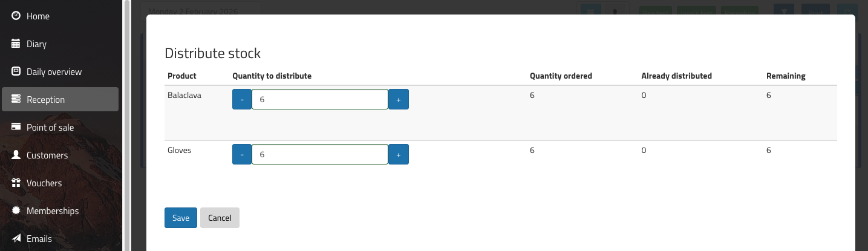868x251 pixels.
Task: Save the stock distribution
Action: click(x=180, y=218)
